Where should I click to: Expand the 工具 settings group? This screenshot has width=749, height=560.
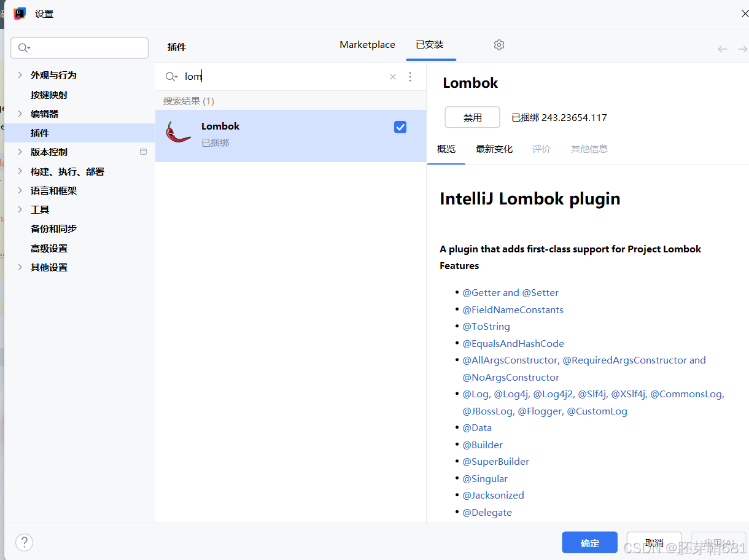coord(20,209)
